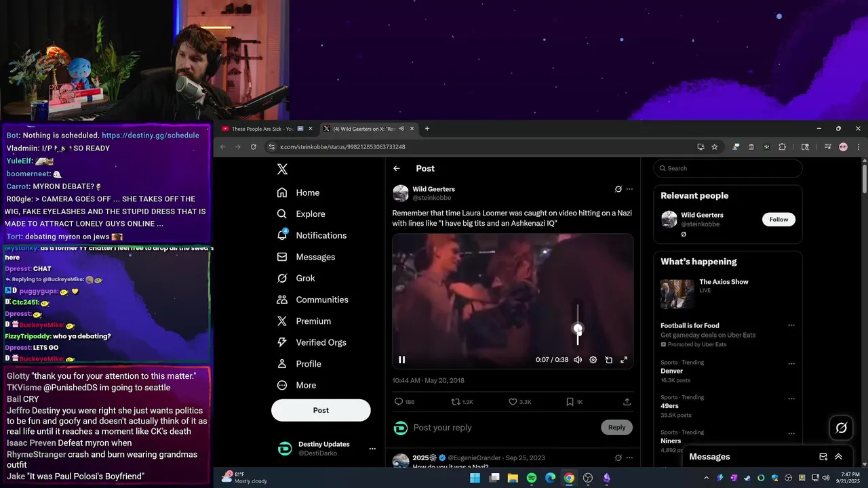Viewport: 868px width, 488px height.
Task: Toggle picture-in-picture for the video
Action: tap(608, 360)
